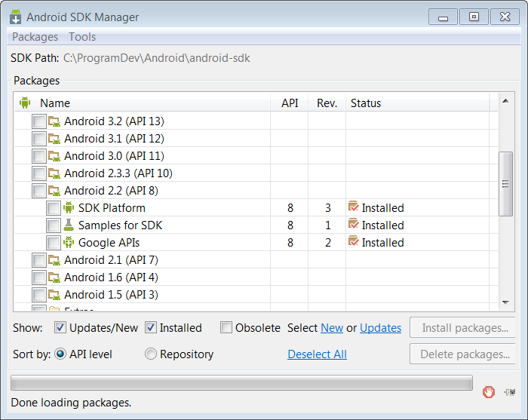Image resolution: width=528 pixels, height=420 pixels.
Task: Click the SDK Path value text
Action: 157,58
